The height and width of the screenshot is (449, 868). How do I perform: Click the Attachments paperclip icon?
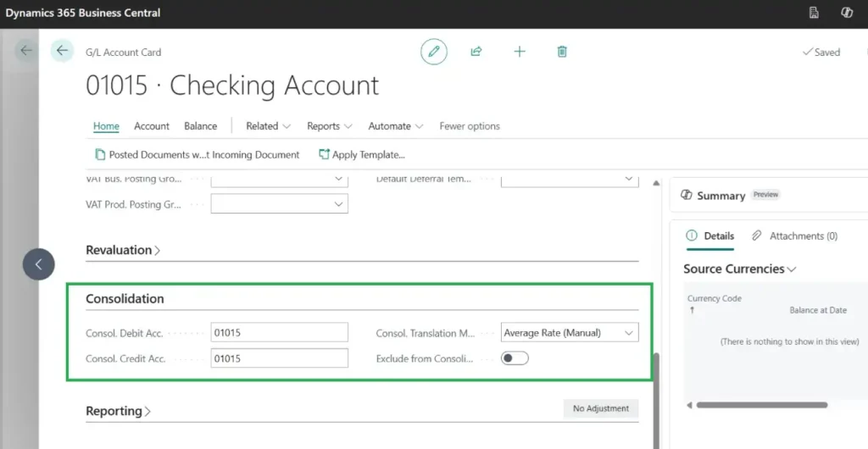click(x=757, y=236)
